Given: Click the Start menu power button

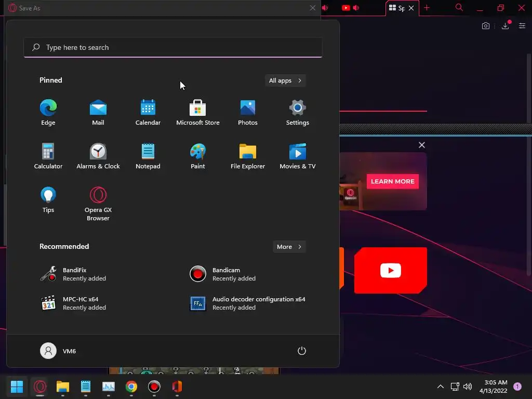Looking at the screenshot, I should (302, 351).
